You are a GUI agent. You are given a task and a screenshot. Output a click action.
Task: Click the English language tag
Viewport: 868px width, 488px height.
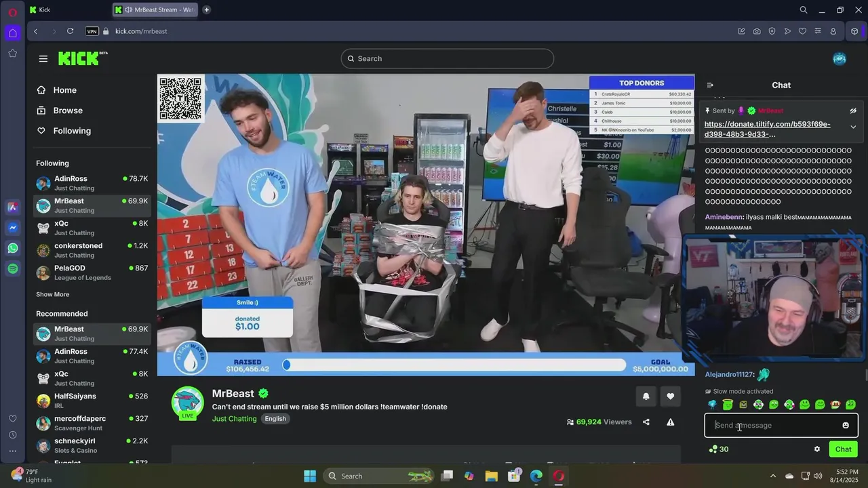pos(275,419)
